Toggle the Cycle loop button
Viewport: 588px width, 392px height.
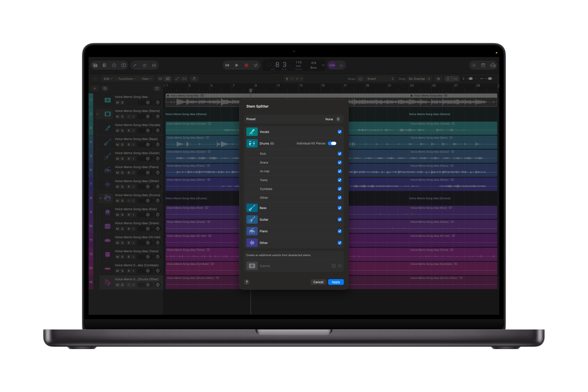256,65
